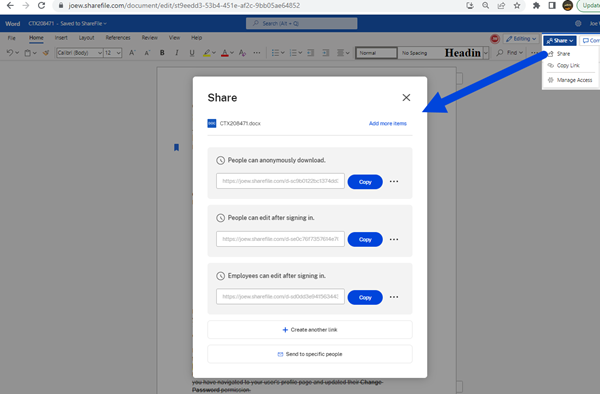This screenshot has width=600, height=394.
Task: Toggle italic formatting
Action: 177,53
